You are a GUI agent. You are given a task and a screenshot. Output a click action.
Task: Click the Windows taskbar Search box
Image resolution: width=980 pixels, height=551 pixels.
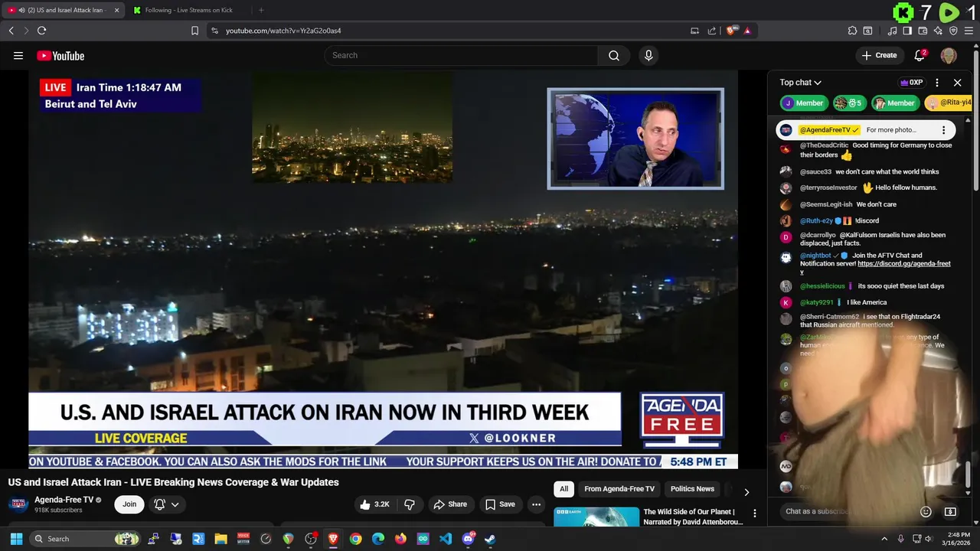(x=85, y=539)
